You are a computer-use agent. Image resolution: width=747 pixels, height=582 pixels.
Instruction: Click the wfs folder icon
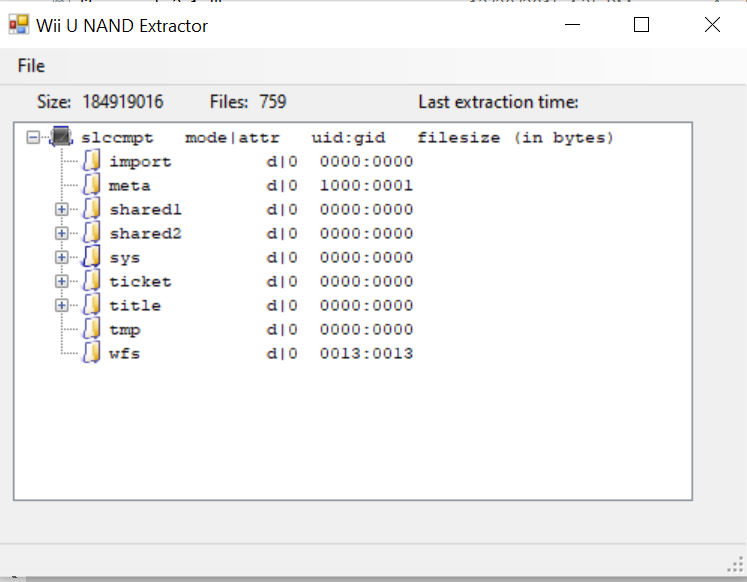(91, 353)
